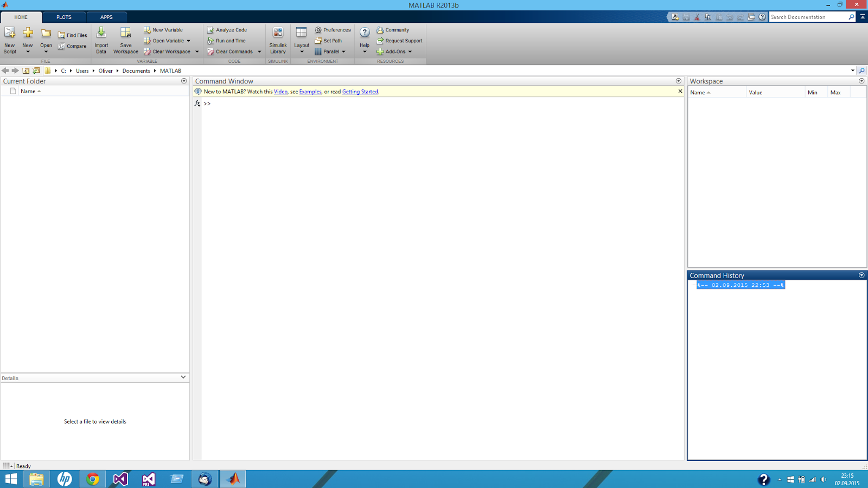Click the Compare files button
868x488 pixels.
coord(73,46)
